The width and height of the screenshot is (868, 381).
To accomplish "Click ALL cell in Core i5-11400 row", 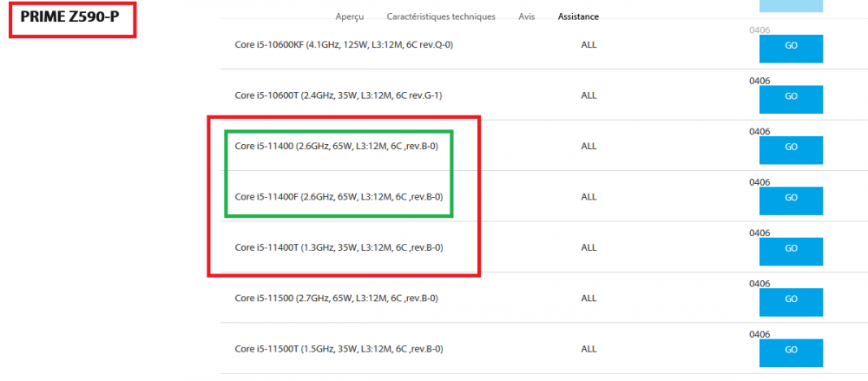I will click(589, 146).
